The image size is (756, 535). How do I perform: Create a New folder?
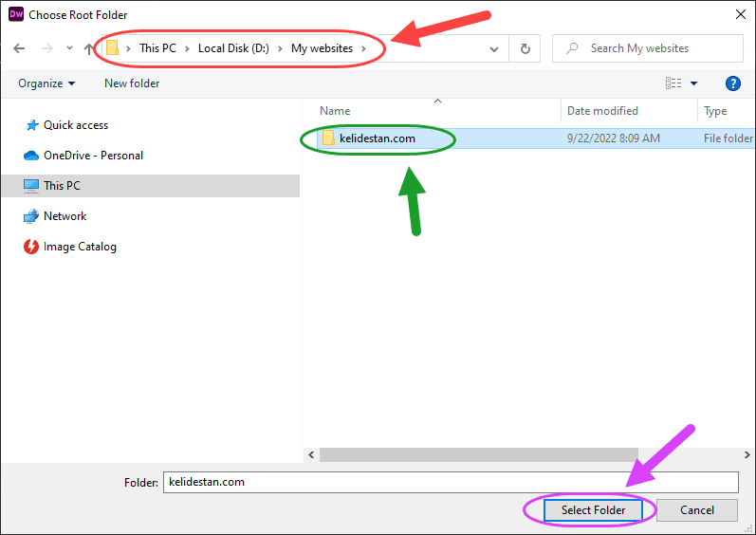point(132,83)
